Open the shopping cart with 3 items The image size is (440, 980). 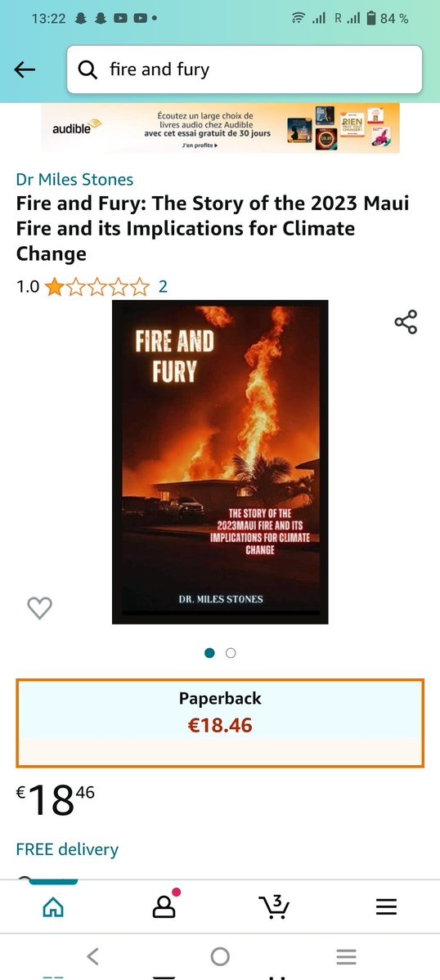click(x=274, y=906)
